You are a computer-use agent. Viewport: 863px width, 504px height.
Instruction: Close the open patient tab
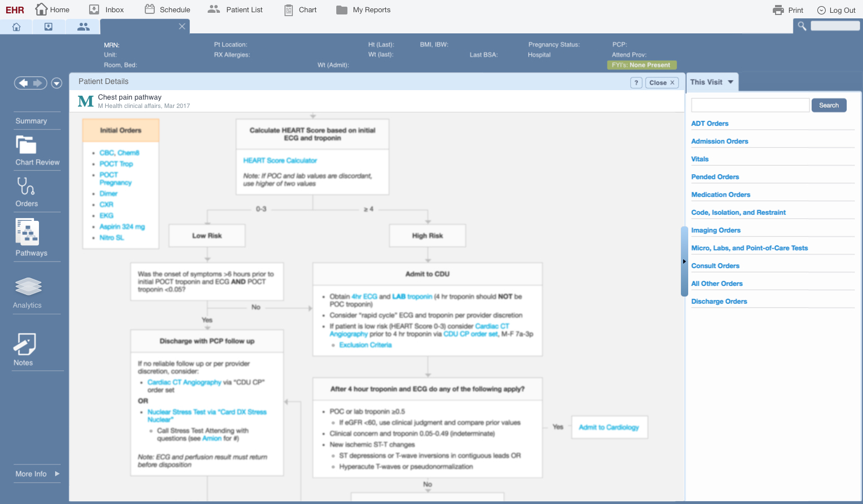click(182, 26)
